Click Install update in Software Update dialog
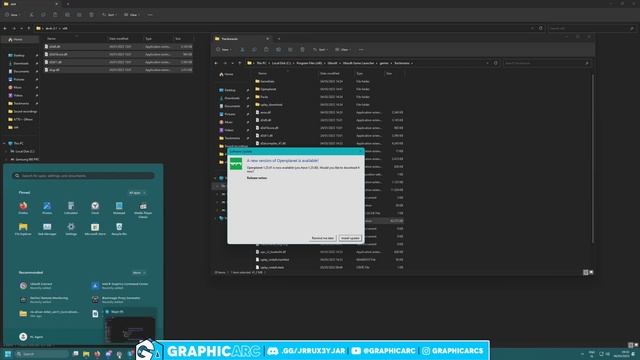Viewport: 640px width, 360px height. [350, 238]
